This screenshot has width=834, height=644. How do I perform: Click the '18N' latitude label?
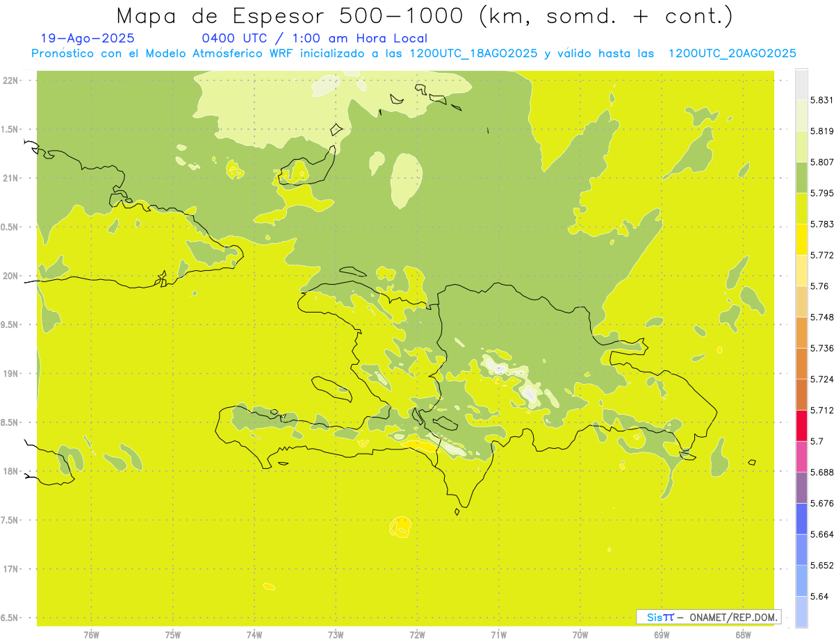(x=11, y=471)
